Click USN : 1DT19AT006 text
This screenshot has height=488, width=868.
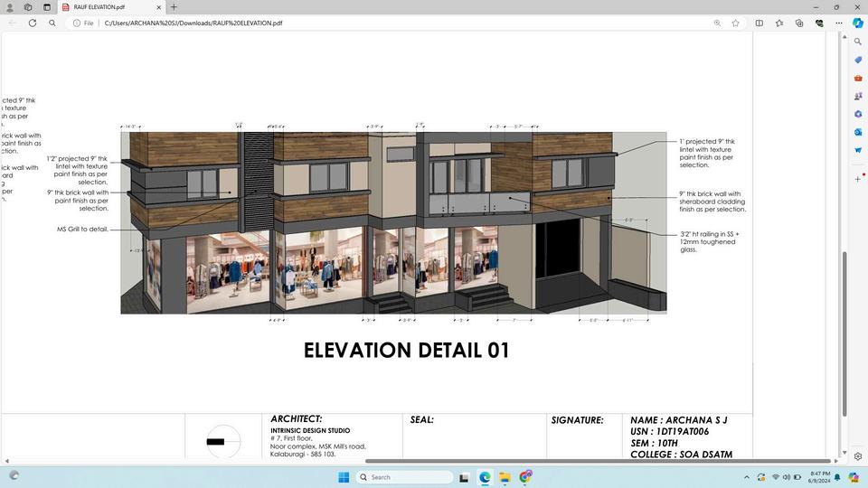pyautogui.click(x=669, y=432)
